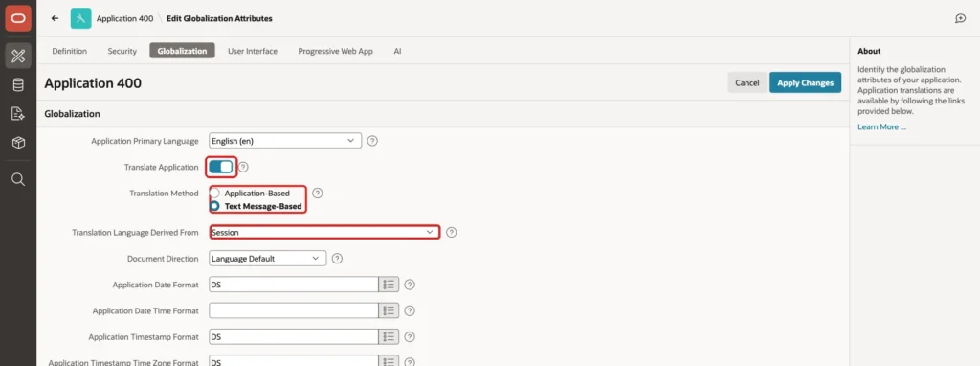Show help for Translate Application
The image size is (980, 366).
click(244, 167)
